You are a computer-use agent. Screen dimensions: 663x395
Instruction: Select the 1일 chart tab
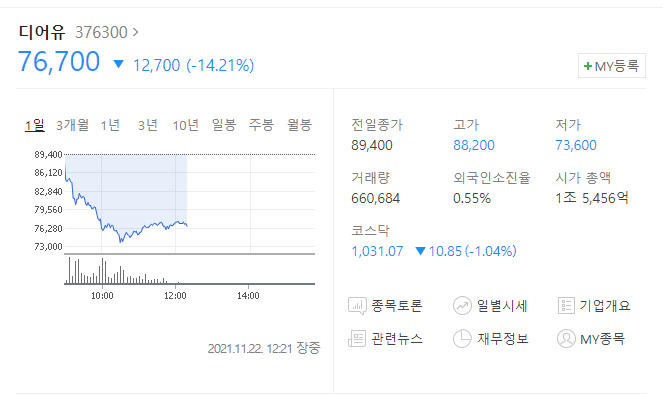[x=35, y=125]
